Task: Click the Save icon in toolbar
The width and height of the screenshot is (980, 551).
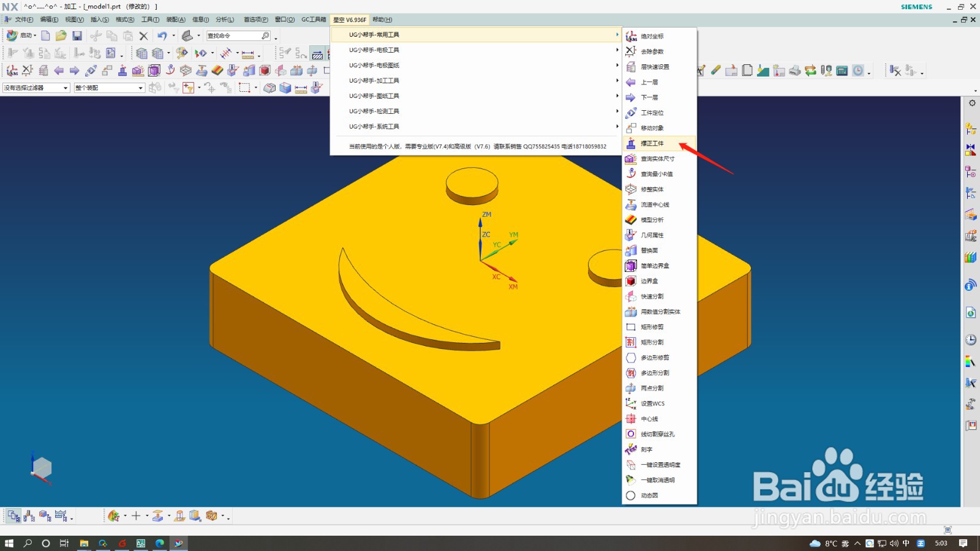Action: 77,36
